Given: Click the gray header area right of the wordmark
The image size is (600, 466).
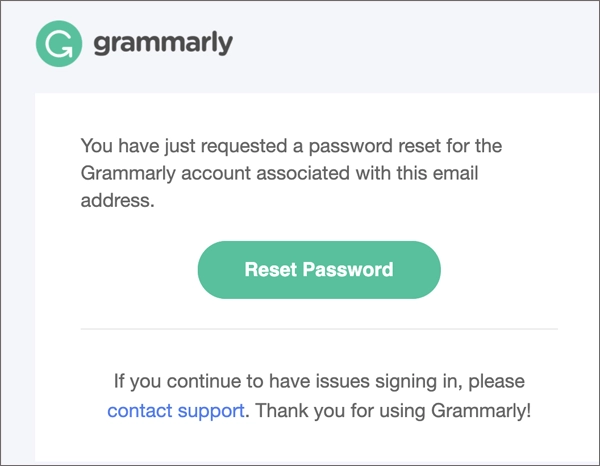Looking at the screenshot, I should (420, 44).
